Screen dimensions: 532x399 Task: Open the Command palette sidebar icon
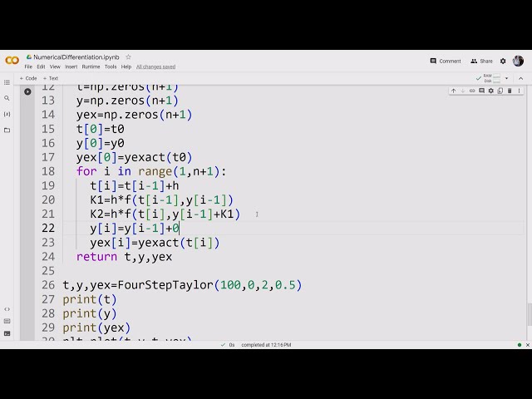point(7,321)
